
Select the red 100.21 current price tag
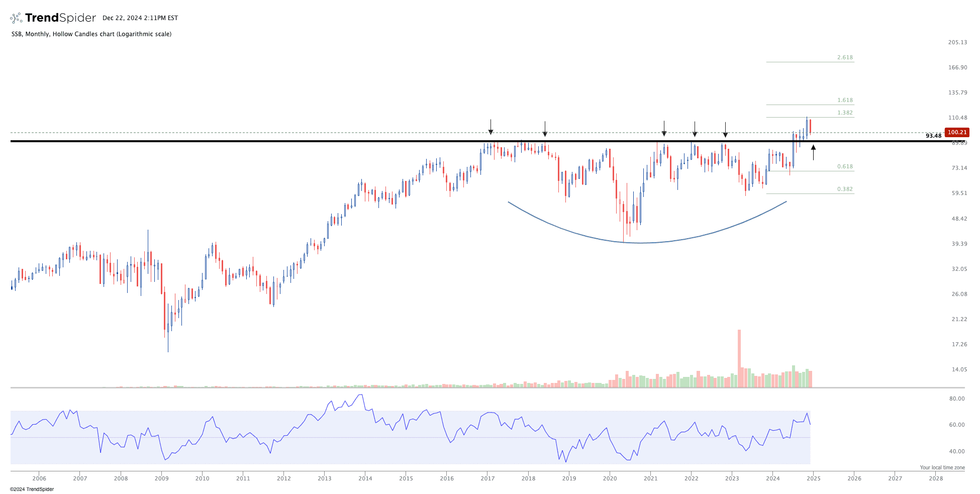coord(956,133)
